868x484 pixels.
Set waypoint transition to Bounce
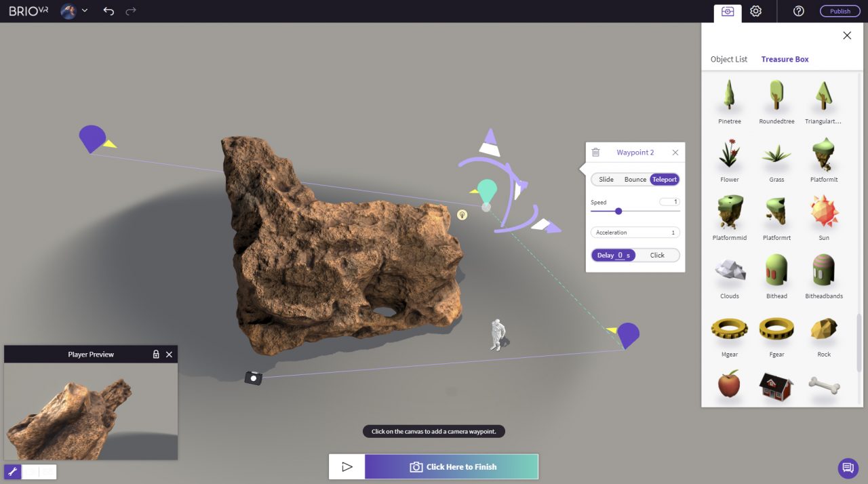pyautogui.click(x=635, y=180)
